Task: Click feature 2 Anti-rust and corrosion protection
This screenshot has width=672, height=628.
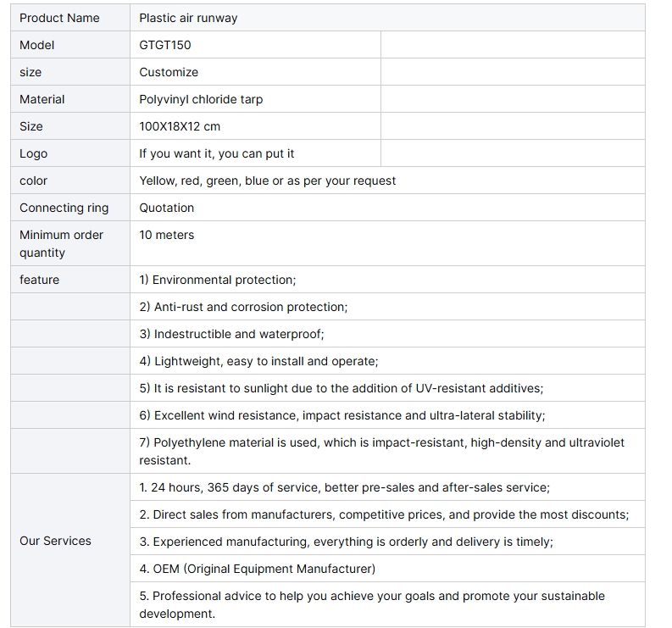Action: point(243,307)
